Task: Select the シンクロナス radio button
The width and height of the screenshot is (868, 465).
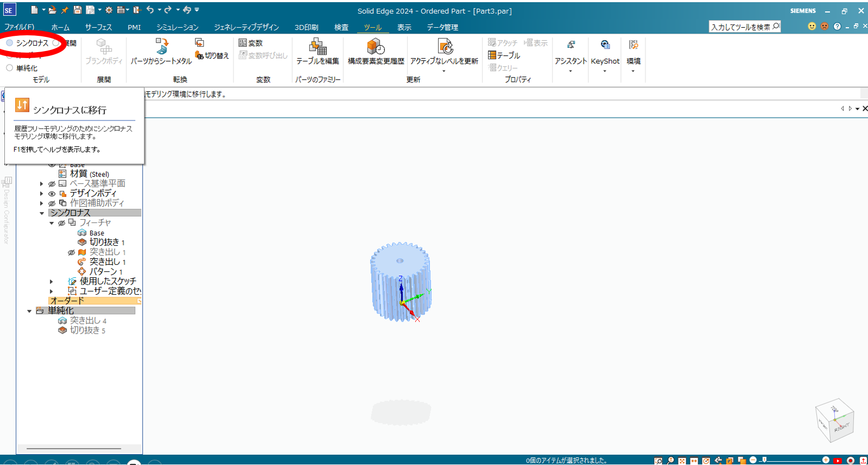Action: (x=10, y=43)
